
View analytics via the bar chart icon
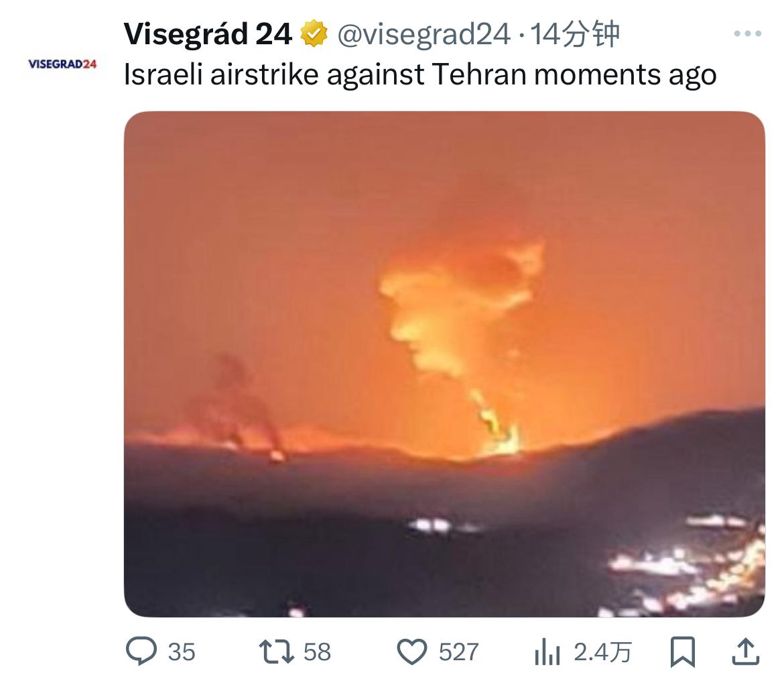(x=547, y=652)
